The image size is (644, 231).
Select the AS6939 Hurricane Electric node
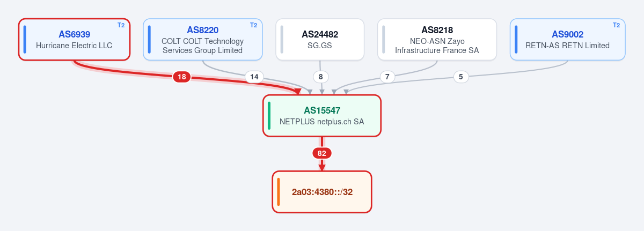(x=74, y=39)
